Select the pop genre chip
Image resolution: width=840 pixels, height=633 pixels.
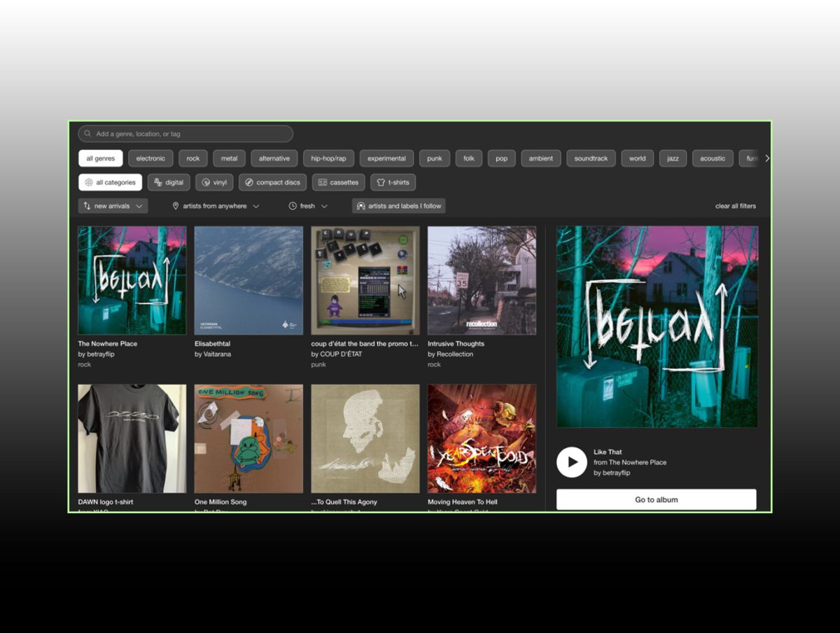(502, 158)
